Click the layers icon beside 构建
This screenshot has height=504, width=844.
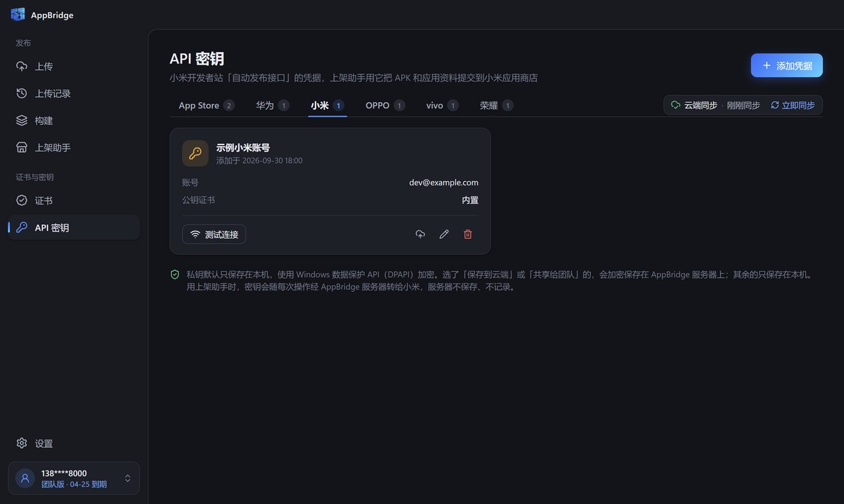[22, 121]
